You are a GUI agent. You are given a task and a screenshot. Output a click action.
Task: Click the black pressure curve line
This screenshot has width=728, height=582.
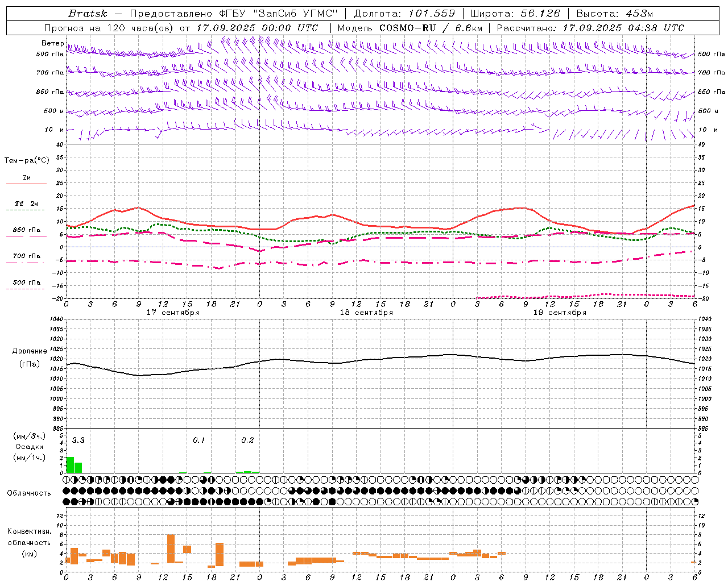(x=380, y=360)
